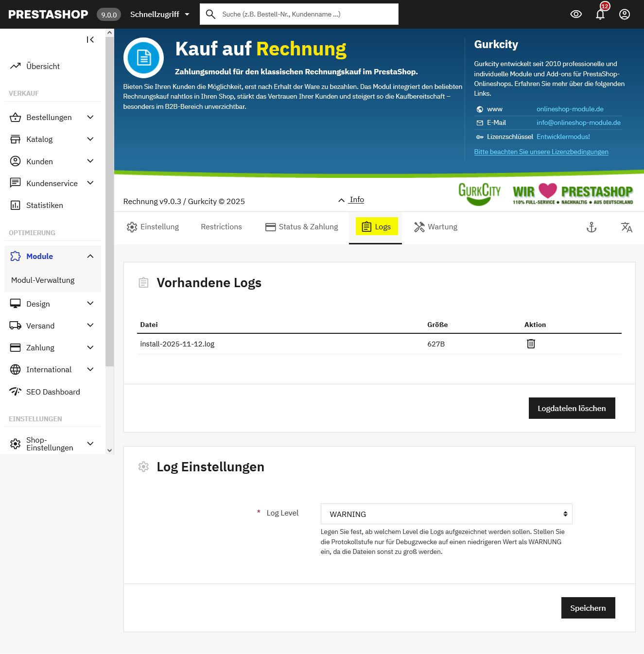Open the Schnellzugriff dropdown

(x=159, y=14)
